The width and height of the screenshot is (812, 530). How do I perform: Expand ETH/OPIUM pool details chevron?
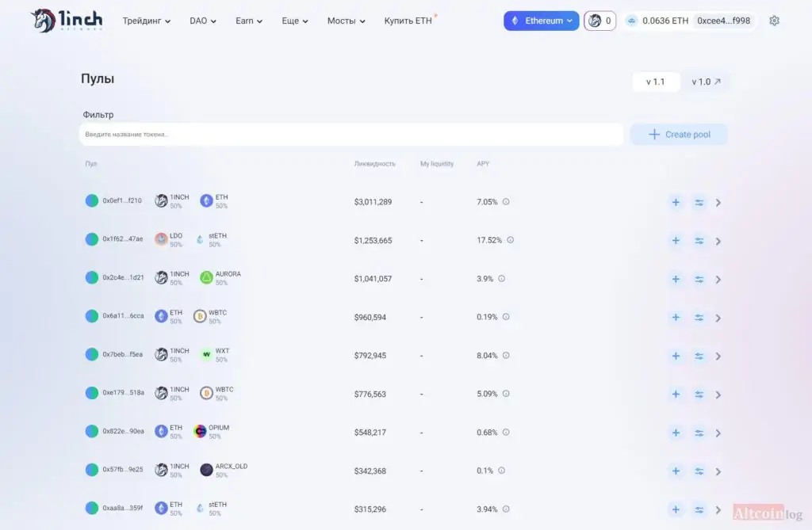[718, 433]
